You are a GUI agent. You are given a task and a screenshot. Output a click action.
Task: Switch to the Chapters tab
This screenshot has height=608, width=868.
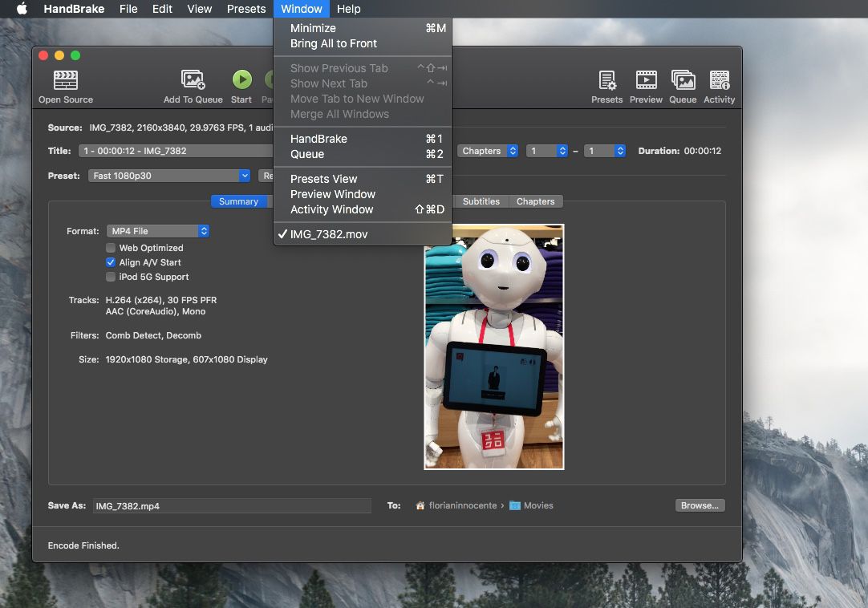[535, 201]
